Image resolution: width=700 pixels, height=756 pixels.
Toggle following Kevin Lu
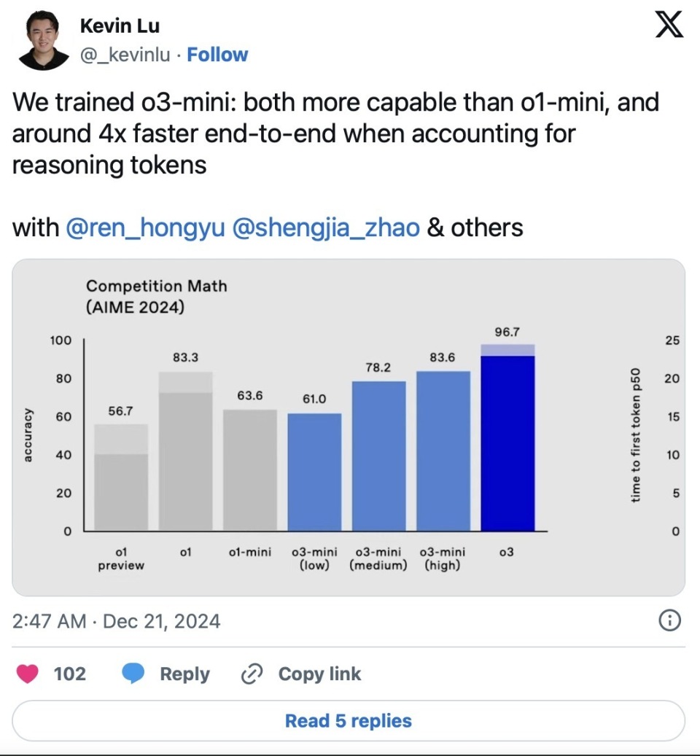coord(217,54)
